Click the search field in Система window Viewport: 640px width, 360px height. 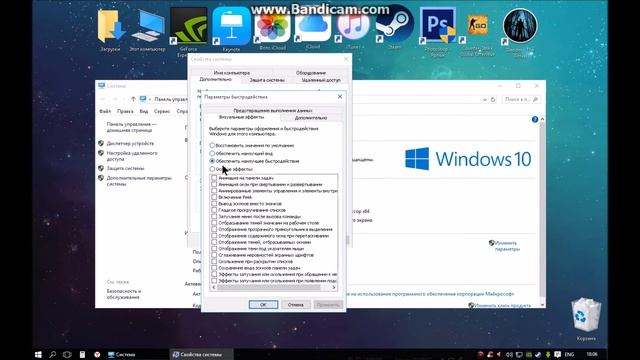(521, 99)
